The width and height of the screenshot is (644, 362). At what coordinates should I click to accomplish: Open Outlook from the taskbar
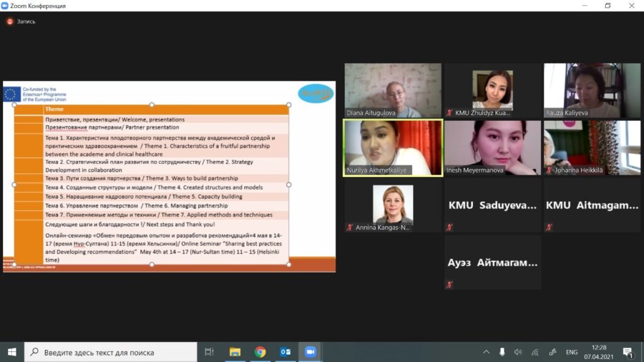[285, 352]
